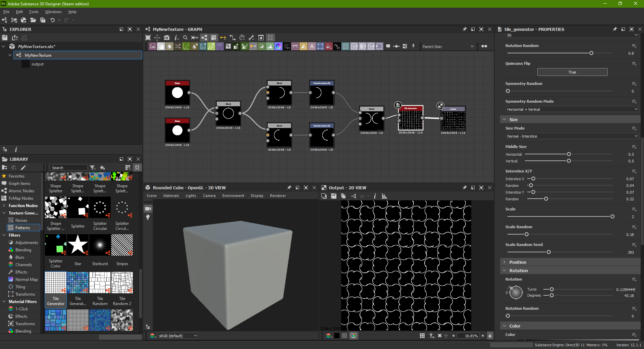Add a Curve node from graph toolbar

186,46
